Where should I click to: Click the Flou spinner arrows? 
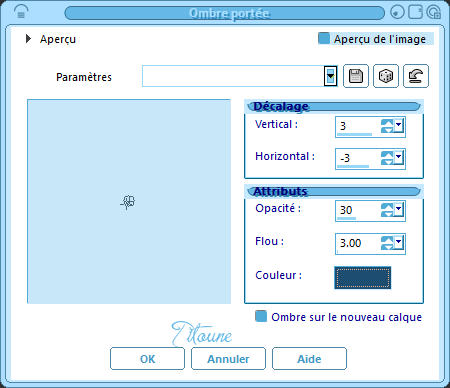point(387,243)
